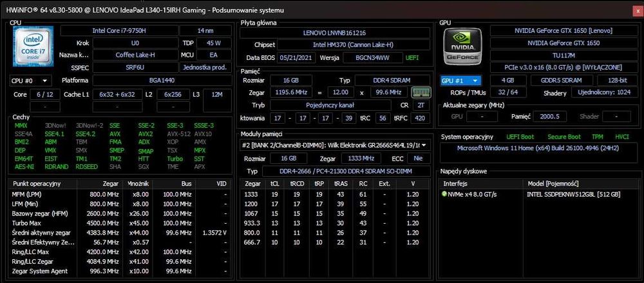Screen dimensions: 644x283
Task: Select the Bazowy zegar (HFM) row
Action: [120, 213]
